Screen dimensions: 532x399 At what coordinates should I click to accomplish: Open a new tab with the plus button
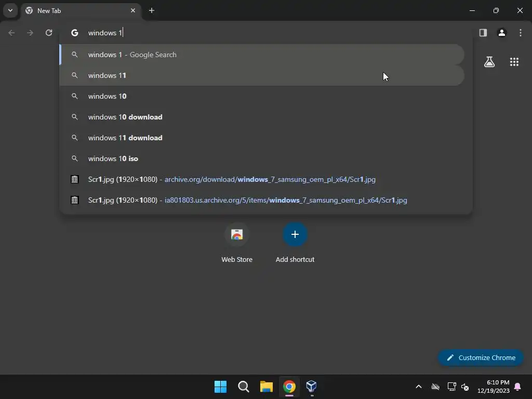click(x=152, y=10)
